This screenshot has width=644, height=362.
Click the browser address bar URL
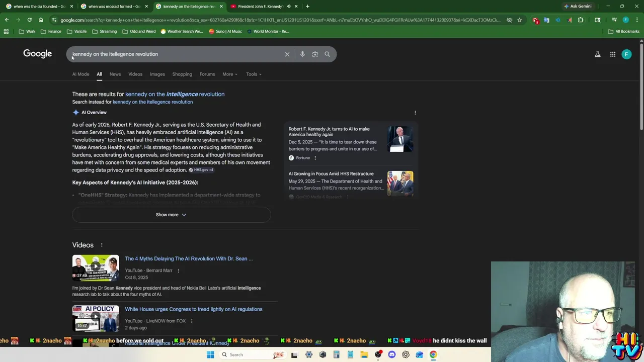[280, 20]
